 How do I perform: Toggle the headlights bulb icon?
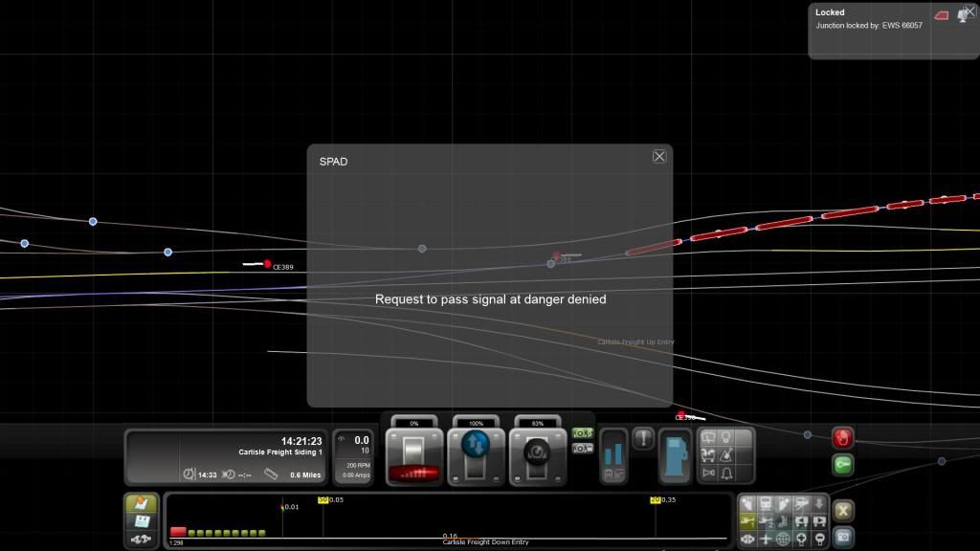pyautogui.click(x=726, y=437)
